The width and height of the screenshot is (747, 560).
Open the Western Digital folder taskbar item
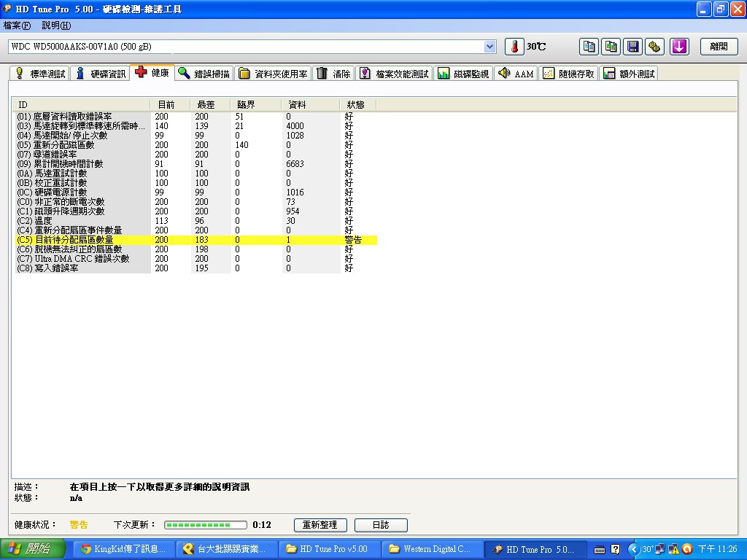pyautogui.click(x=432, y=549)
